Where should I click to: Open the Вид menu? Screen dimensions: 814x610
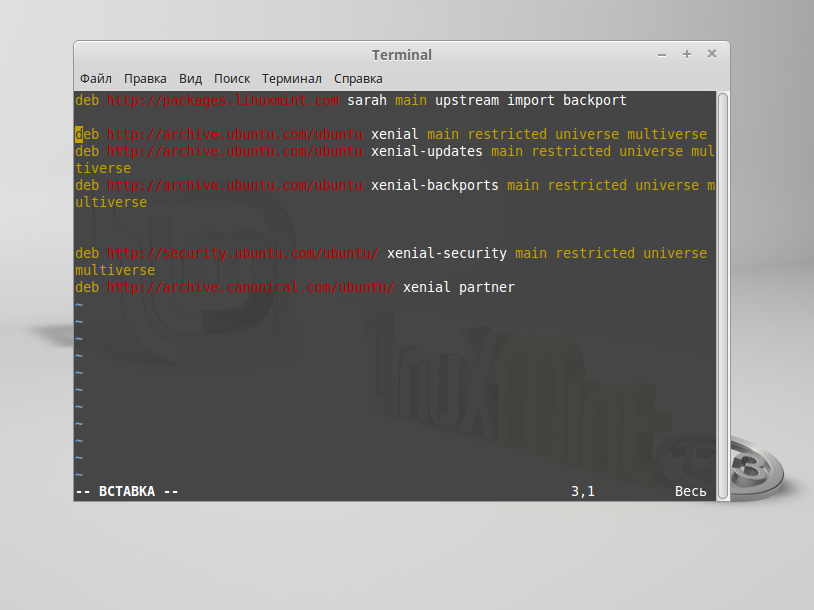click(x=190, y=78)
